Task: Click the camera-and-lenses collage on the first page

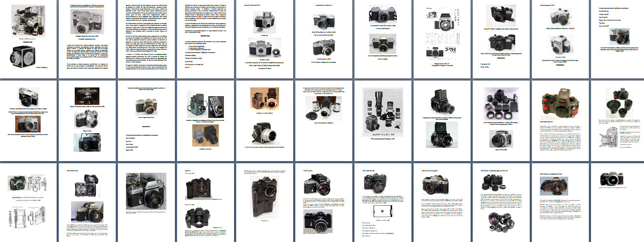Action: click(x=28, y=21)
